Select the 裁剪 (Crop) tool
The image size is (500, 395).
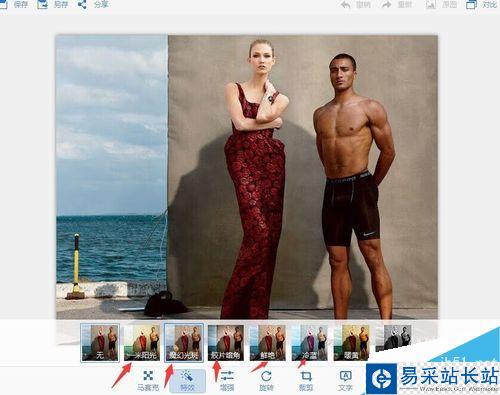306,381
